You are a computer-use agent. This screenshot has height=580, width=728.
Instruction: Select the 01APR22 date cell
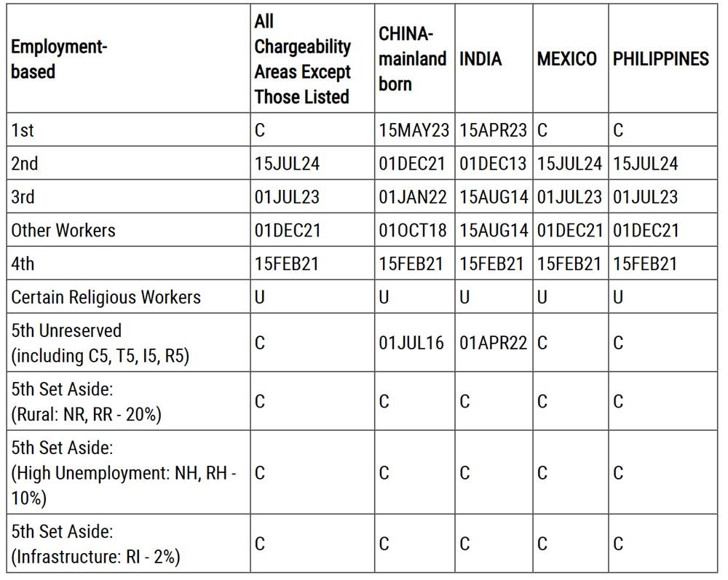pos(493,343)
